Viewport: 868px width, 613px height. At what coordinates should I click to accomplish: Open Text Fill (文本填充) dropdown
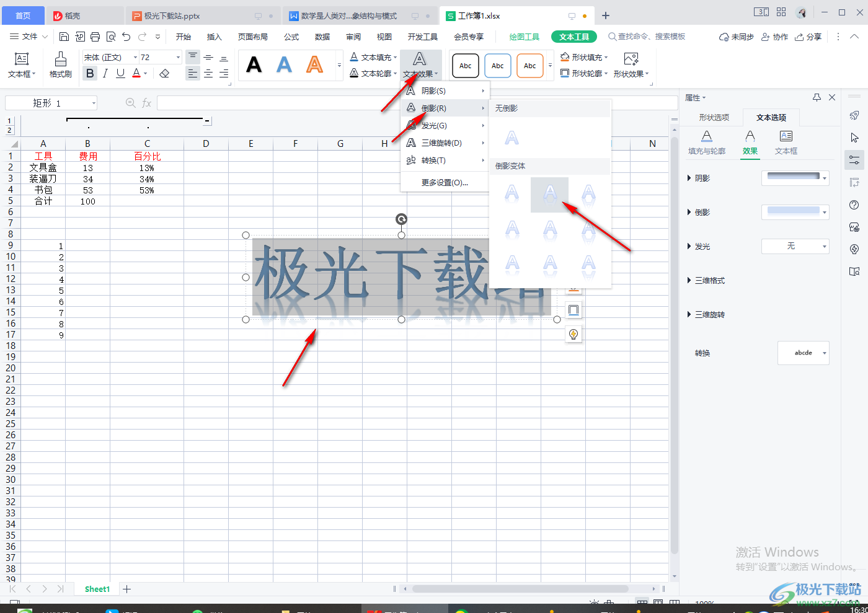pos(373,57)
